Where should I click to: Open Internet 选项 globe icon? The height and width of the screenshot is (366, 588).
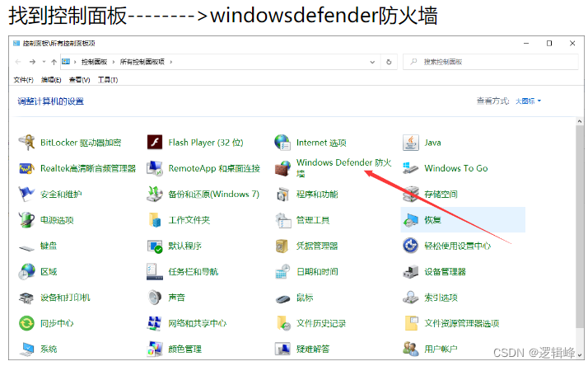282,143
